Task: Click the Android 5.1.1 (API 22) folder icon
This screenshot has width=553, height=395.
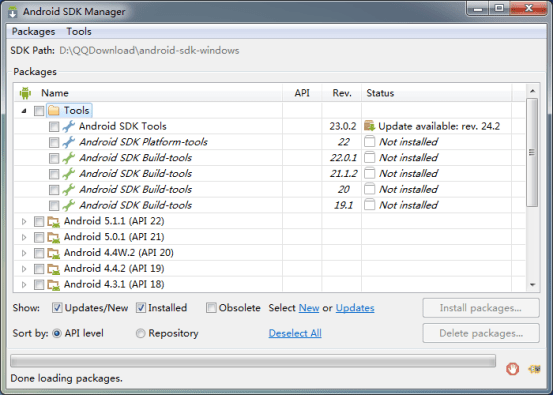Action: click(54, 221)
